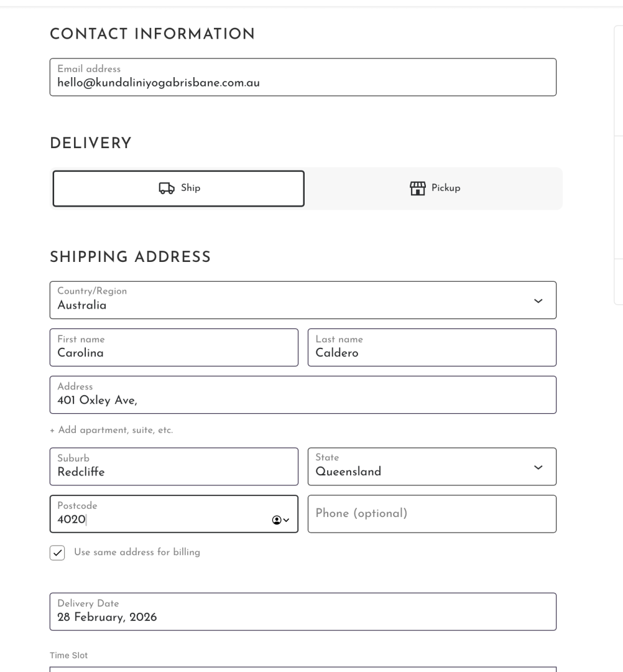623x672 pixels.
Task: Click the chevron arrow in State field
Action: click(x=538, y=467)
